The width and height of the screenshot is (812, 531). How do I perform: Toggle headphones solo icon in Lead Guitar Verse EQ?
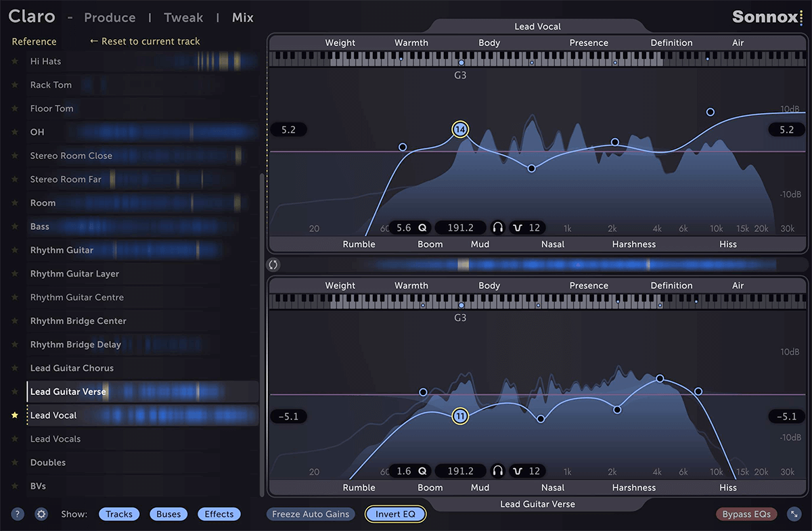[x=498, y=471]
